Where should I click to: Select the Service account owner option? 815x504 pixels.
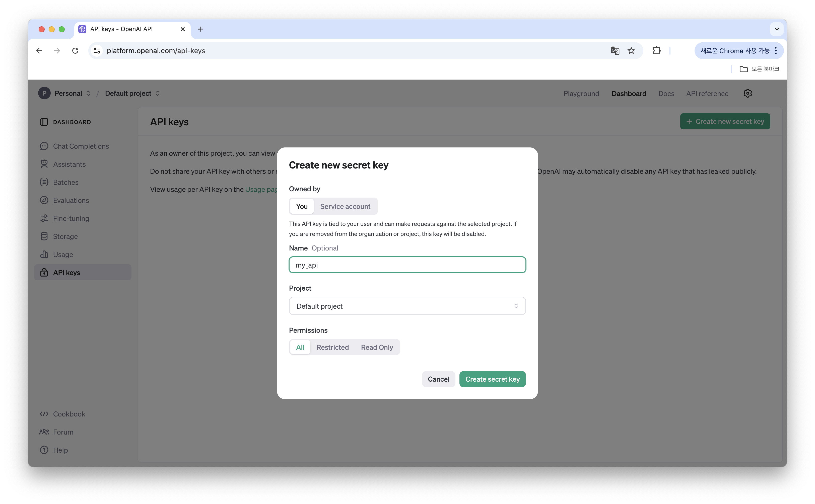[x=345, y=206]
